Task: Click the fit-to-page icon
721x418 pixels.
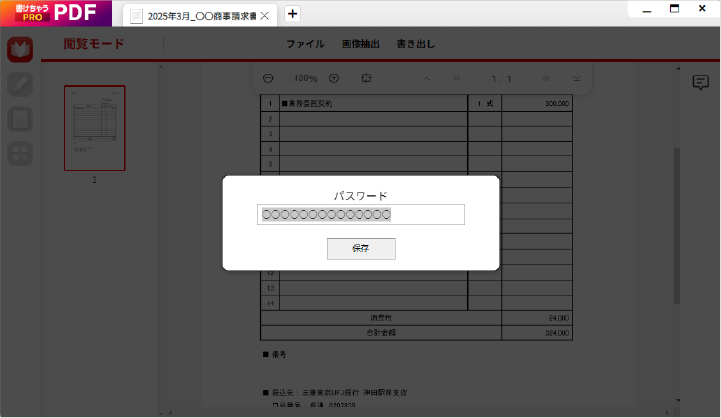Action: pyautogui.click(x=366, y=78)
